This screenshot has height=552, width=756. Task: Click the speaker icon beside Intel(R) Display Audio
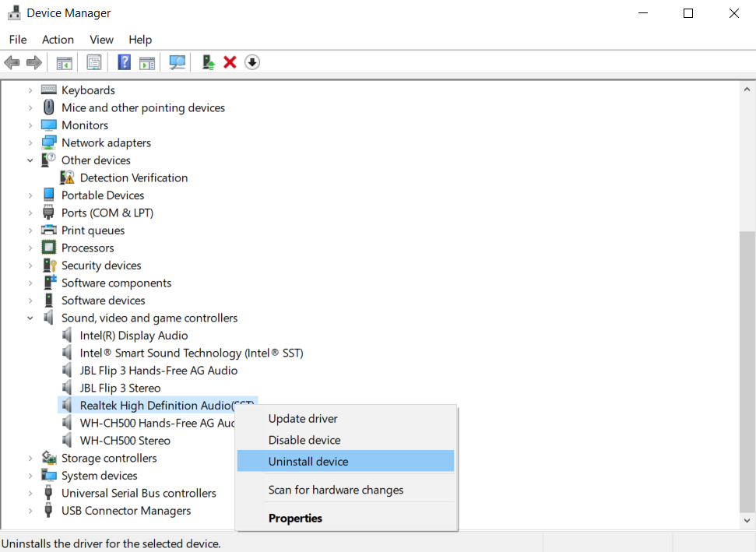coord(67,335)
